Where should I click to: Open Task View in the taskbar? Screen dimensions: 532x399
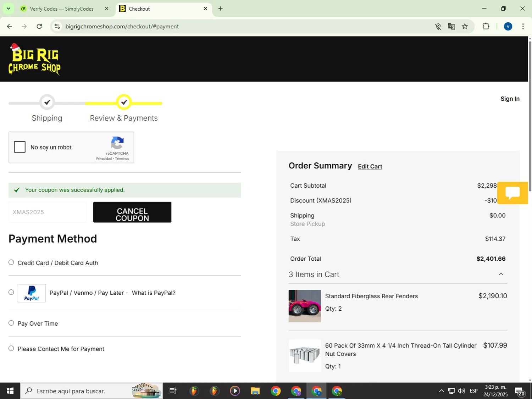pos(173,391)
